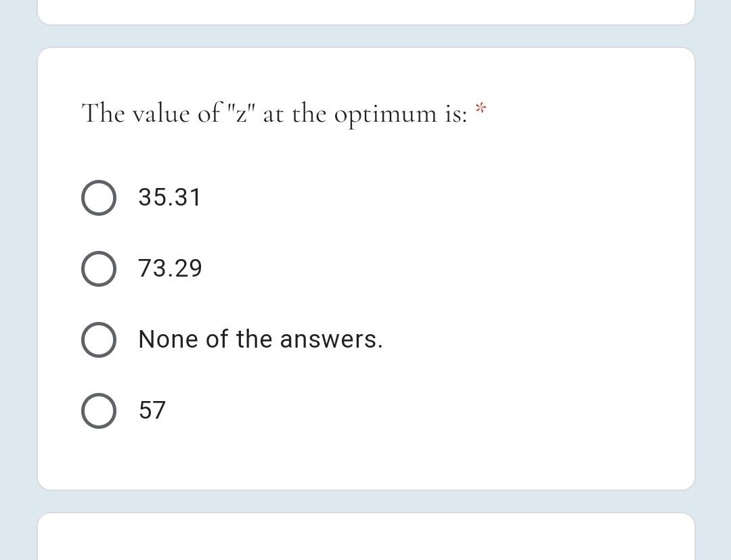
Task: Click the 'None of the answers.' text
Action: click(x=261, y=340)
